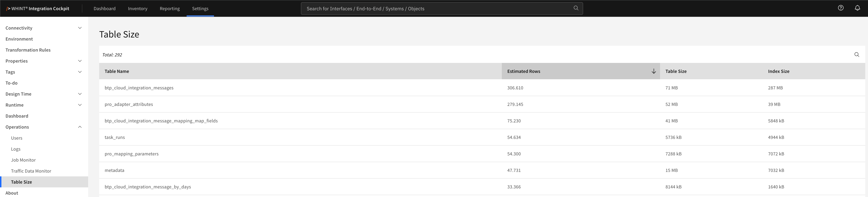Open Users under Operations
Image resolution: width=868 pixels, height=197 pixels.
[x=44, y=138]
